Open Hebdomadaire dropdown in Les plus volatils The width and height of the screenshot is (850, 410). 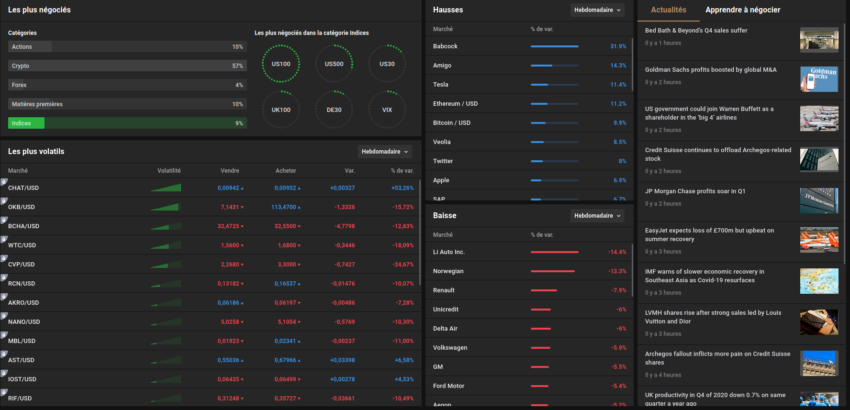click(385, 152)
